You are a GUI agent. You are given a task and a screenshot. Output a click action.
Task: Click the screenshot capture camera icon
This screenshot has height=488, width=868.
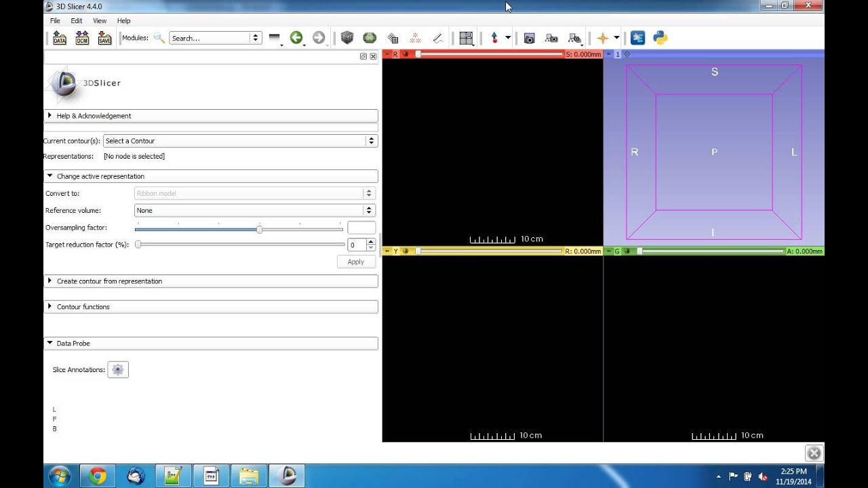[x=529, y=38]
